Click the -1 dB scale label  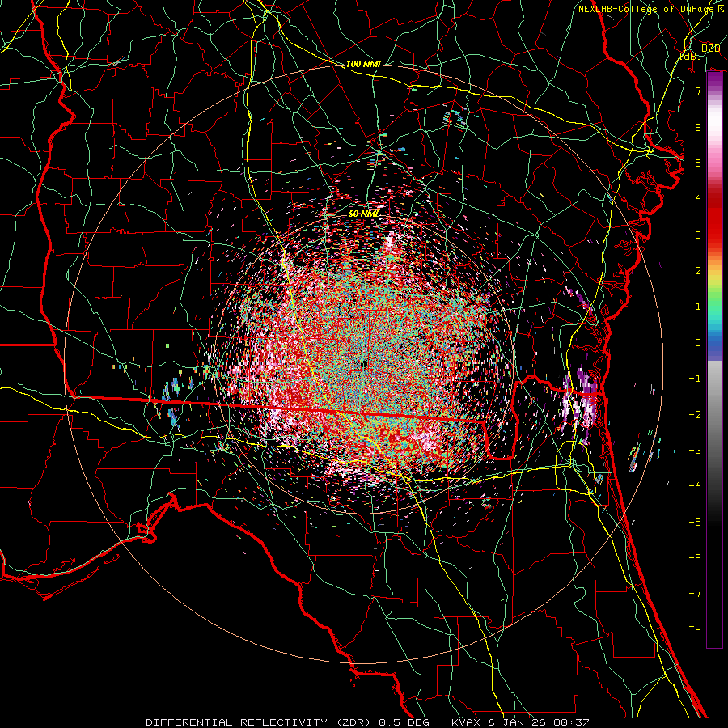(695, 379)
